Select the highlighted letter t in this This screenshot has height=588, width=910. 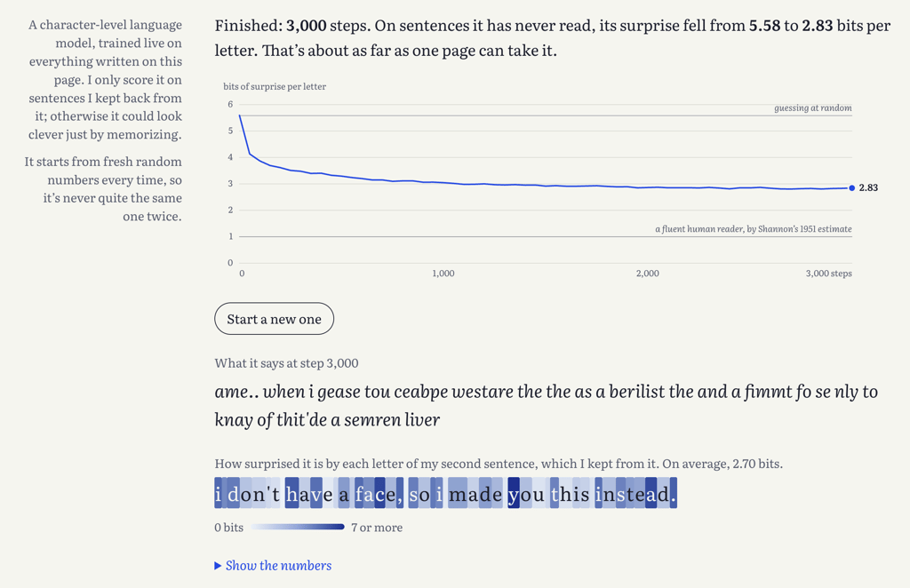click(x=555, y=494)
